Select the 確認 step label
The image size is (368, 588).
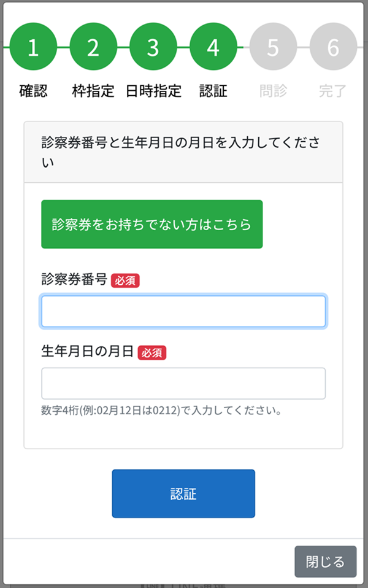(x=33, y=91)
